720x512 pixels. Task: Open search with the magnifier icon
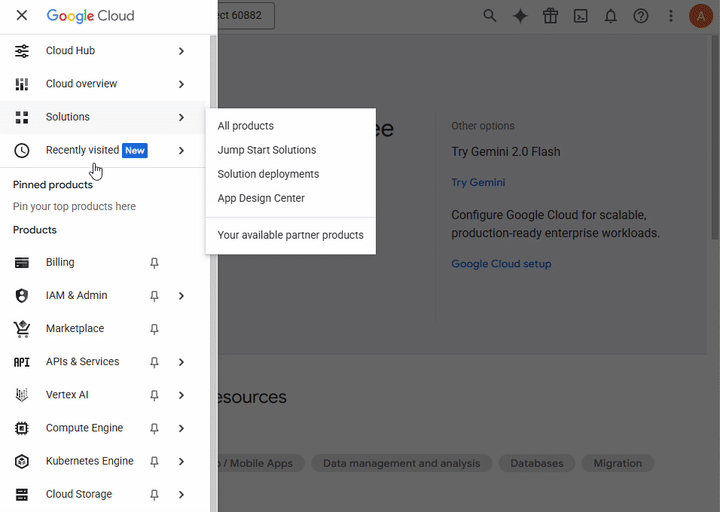490,16
